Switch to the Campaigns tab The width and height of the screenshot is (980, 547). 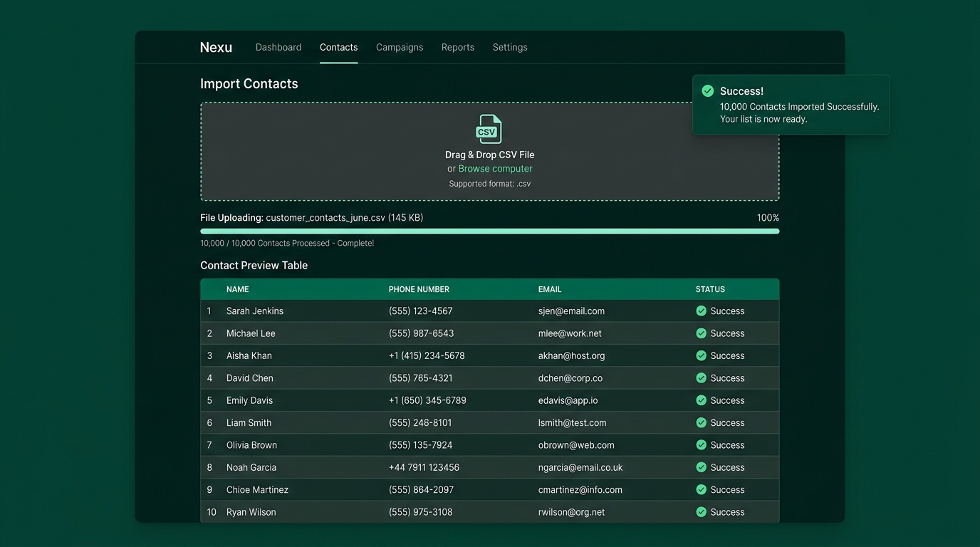(x=400, y=48)
